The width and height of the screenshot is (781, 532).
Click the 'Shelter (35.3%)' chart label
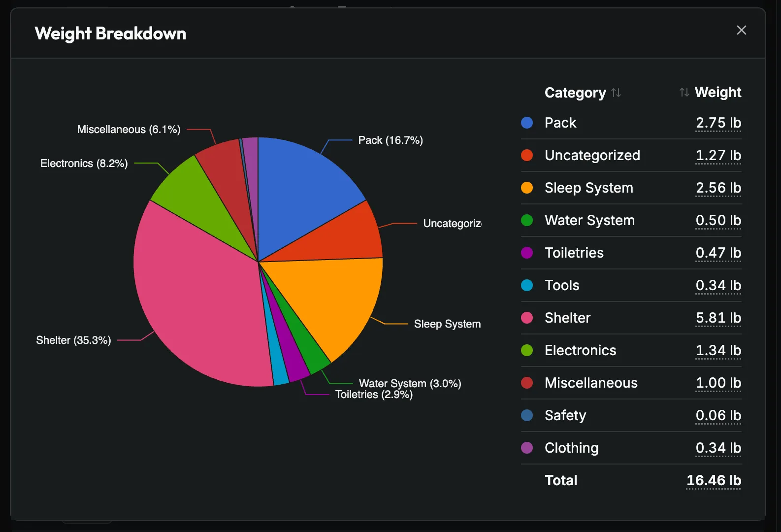[x=73, y=340]
